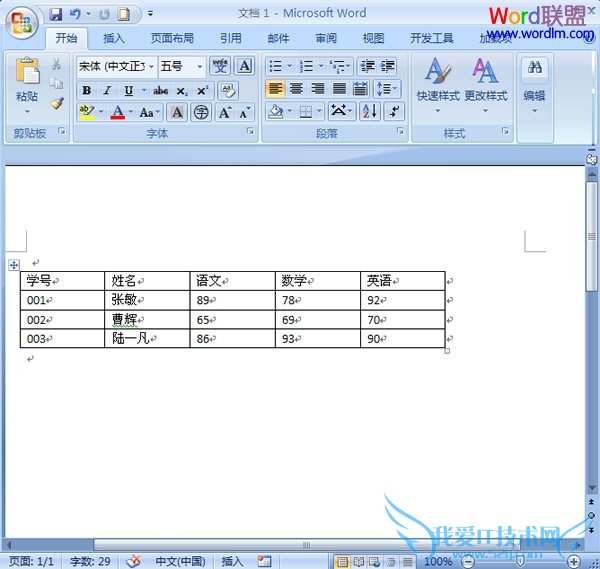Apply superscript formatting
Viewport: 600px width, 569px height.
pos(202,91)
